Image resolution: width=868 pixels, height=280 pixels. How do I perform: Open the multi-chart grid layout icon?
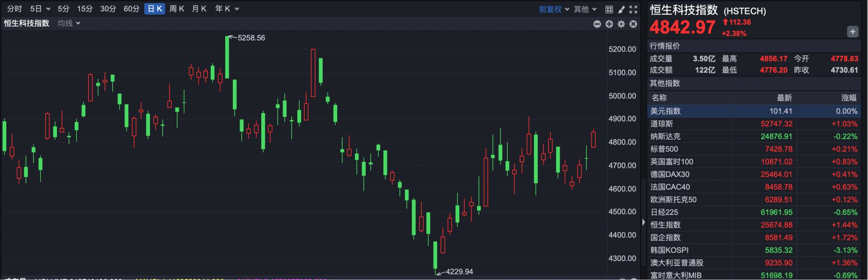[609, 9]
